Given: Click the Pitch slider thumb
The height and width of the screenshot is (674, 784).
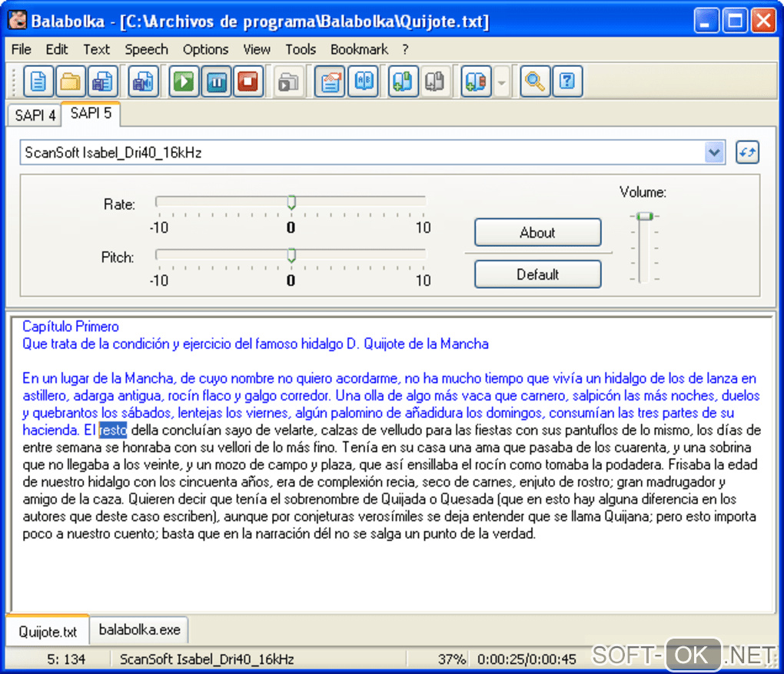Looking at the screenshot, I should (291, 255).
